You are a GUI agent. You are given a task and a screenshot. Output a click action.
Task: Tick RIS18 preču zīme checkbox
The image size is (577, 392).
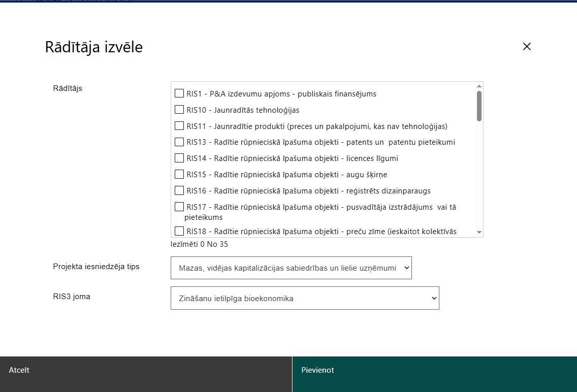[179, 231]
